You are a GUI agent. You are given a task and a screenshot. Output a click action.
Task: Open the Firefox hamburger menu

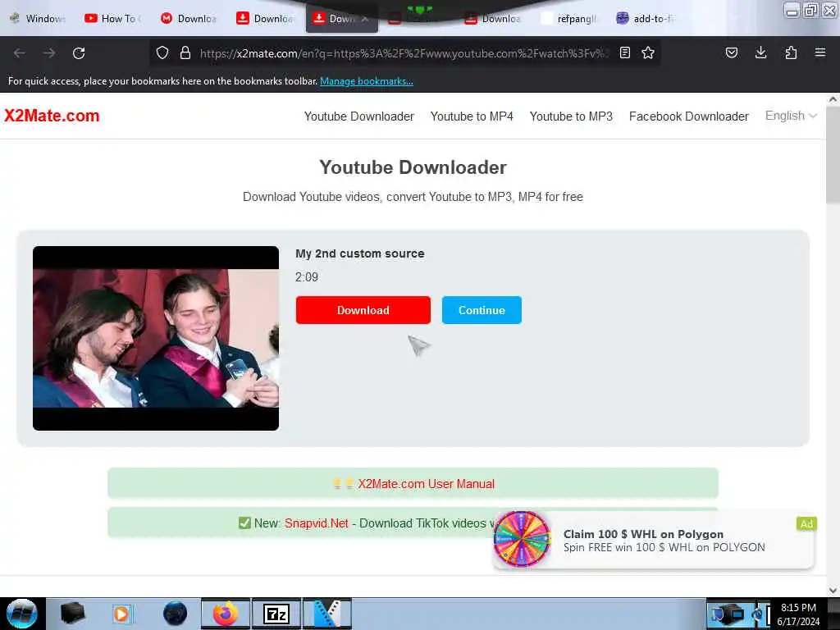point(820,52)
